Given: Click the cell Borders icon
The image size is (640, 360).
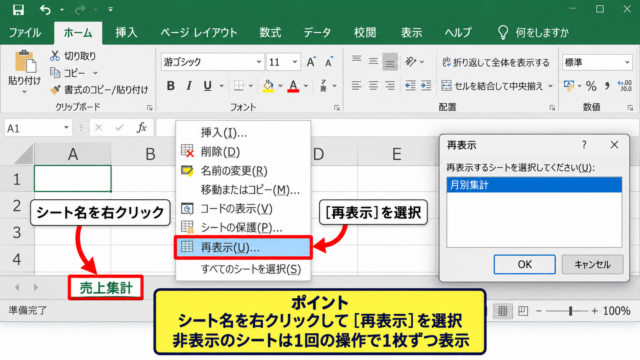Looking at the screenshot, I should tap(239, 86).
